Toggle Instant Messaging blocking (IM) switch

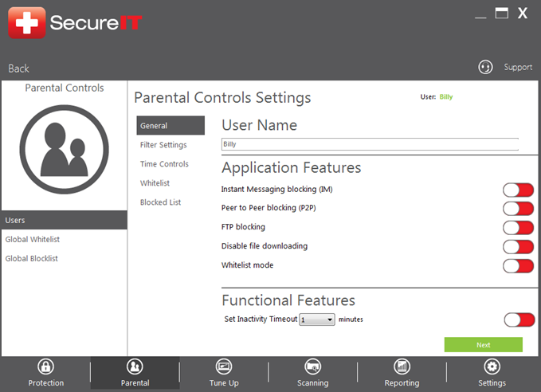(x=518, y=190)
